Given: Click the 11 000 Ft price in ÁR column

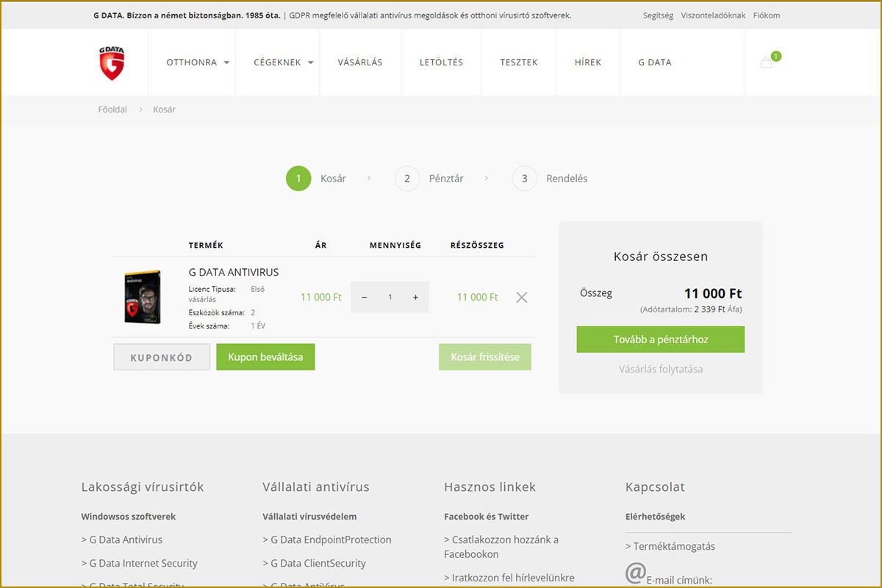Looking at the screenshot, I should [321, 297].
